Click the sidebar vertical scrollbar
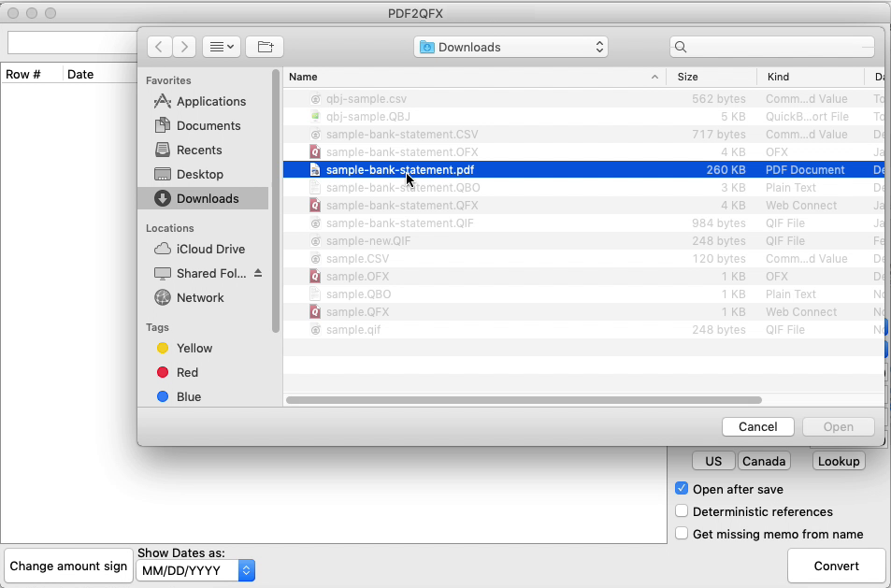The height and width of the screenshot is (588, 891). (276, 201)
